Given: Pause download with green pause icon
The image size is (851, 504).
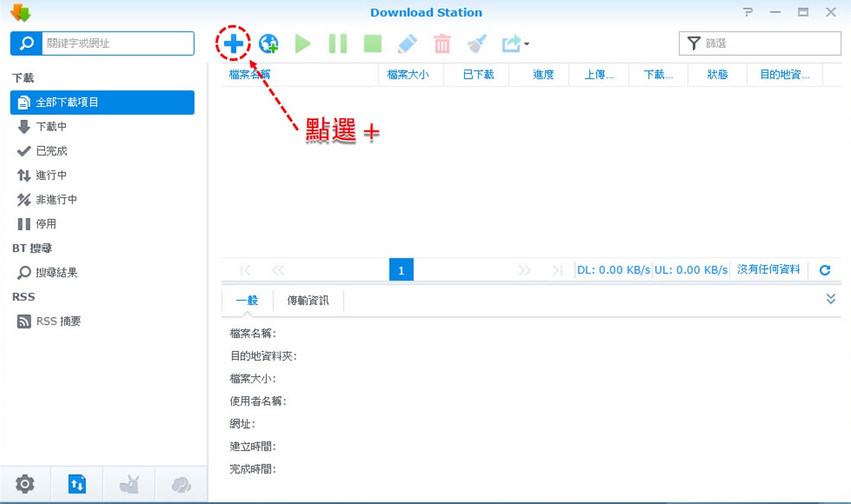Looking at the screenshot, I should point(338,44).
